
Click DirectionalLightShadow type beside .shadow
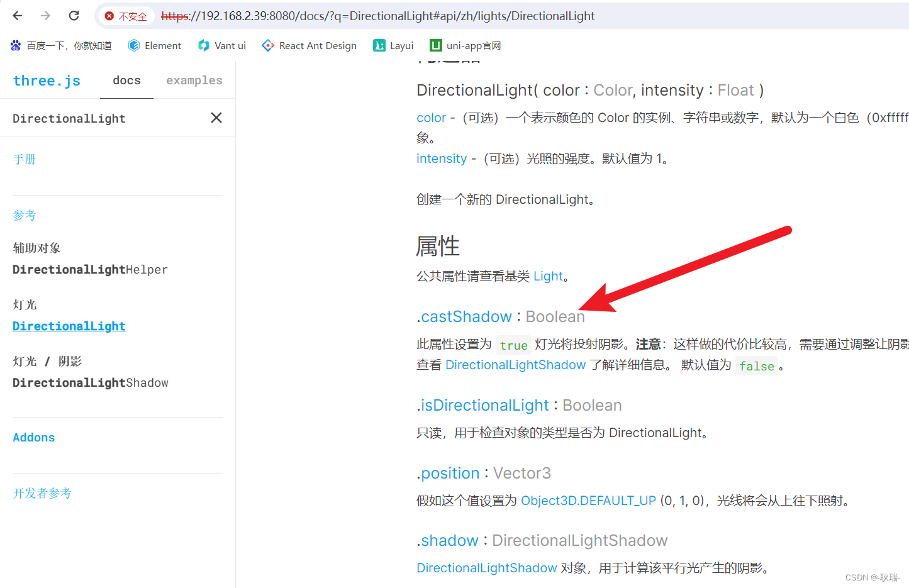click(x=579, y=540)
